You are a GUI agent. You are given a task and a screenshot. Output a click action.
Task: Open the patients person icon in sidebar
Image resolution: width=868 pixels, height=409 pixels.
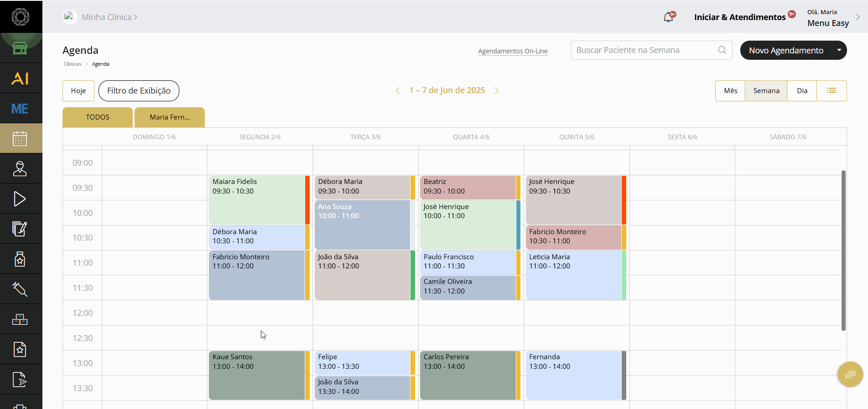point(20,168)
